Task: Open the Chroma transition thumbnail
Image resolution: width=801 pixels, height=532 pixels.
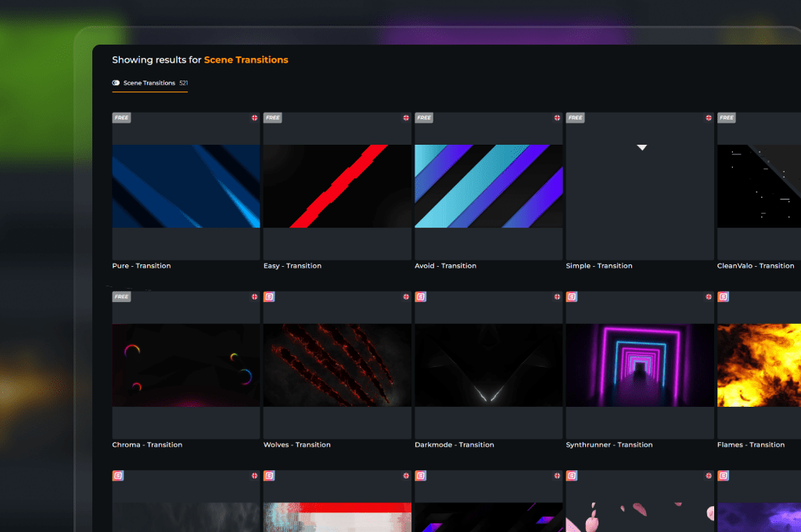Action: tap(185, 365)
